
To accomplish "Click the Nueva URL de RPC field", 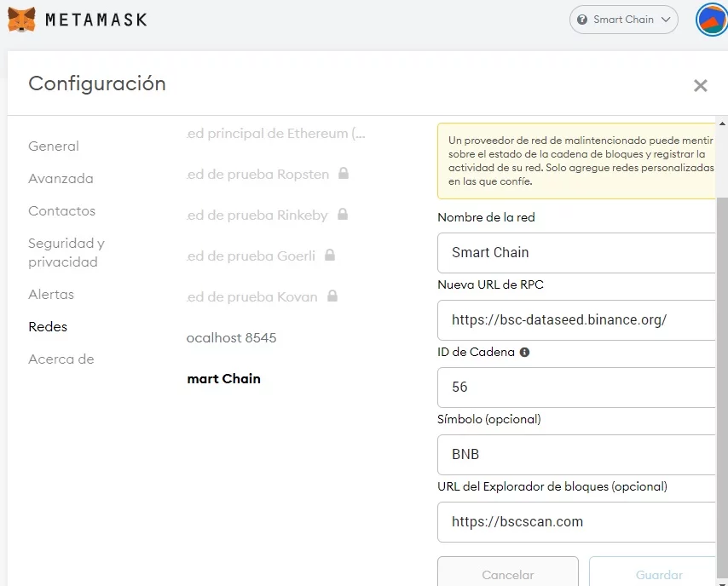I will (x=576, y=320).
